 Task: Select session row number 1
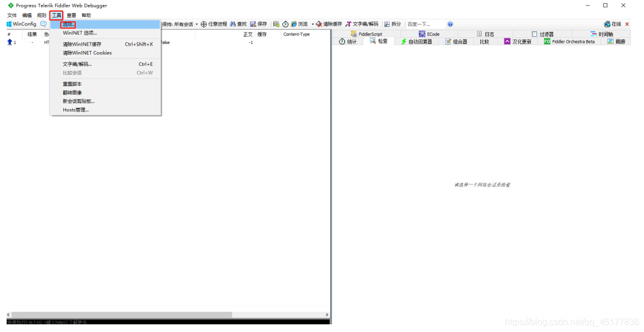[168, 42]
